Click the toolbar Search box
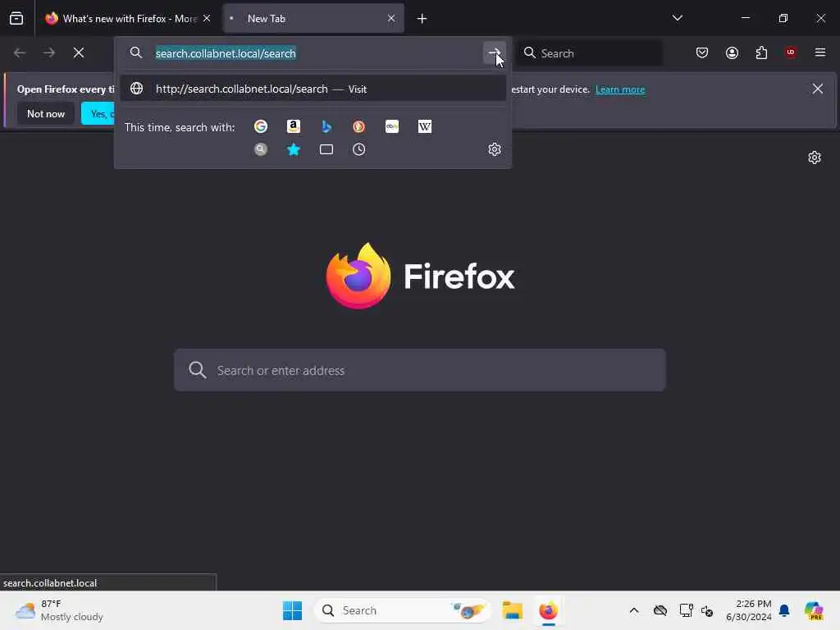 pyautogui.click(x=589, y=53)
